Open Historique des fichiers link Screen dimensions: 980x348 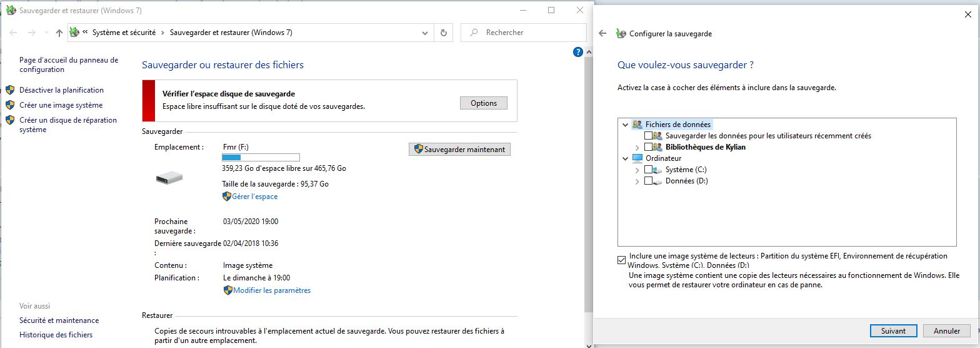(56, 335)
